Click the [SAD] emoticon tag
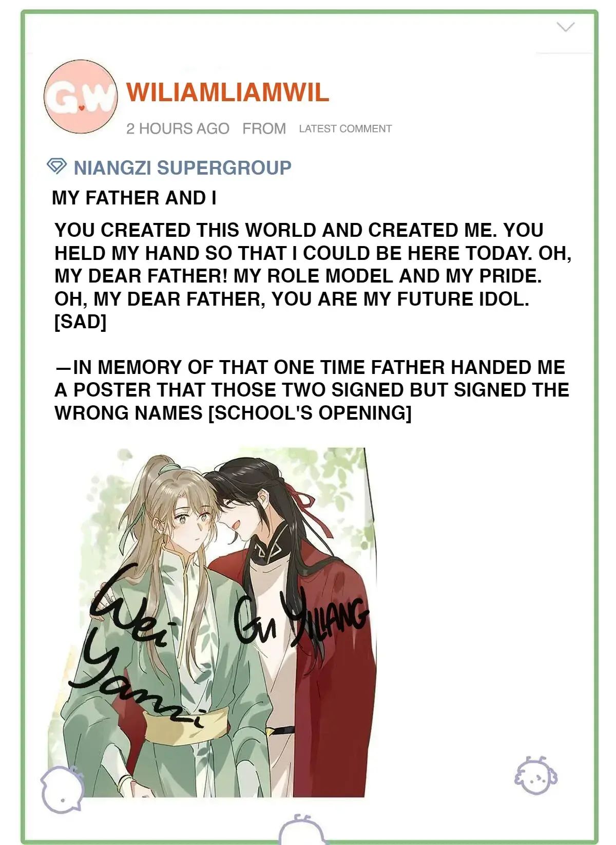The width and height of the screenshot is (616, 845). point(80,322)
